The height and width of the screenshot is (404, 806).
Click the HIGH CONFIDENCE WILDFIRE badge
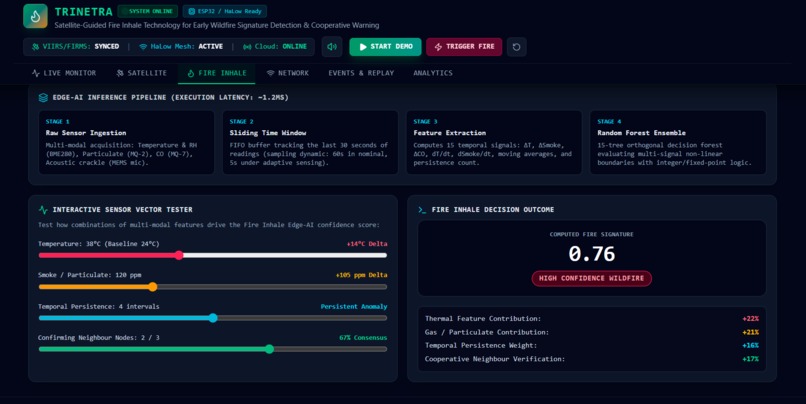[592, 278]
